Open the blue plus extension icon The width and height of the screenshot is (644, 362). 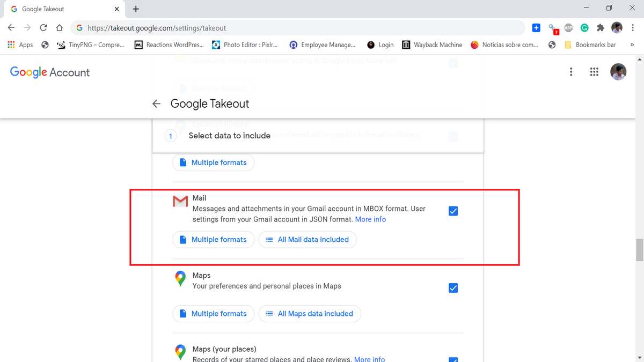coord(536,28)
